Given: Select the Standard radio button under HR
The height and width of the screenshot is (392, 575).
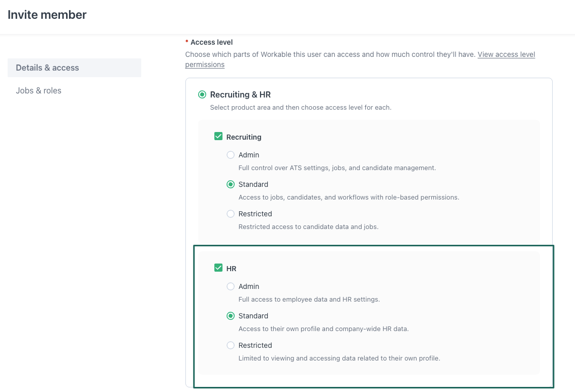Looking at the screenshot, I should (231, 316).
